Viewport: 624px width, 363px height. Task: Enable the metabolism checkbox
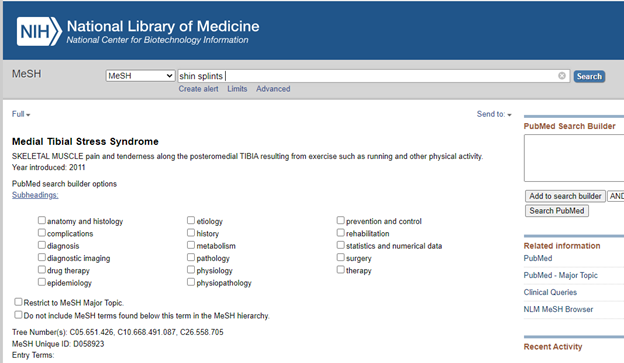(x=191, y=245)
